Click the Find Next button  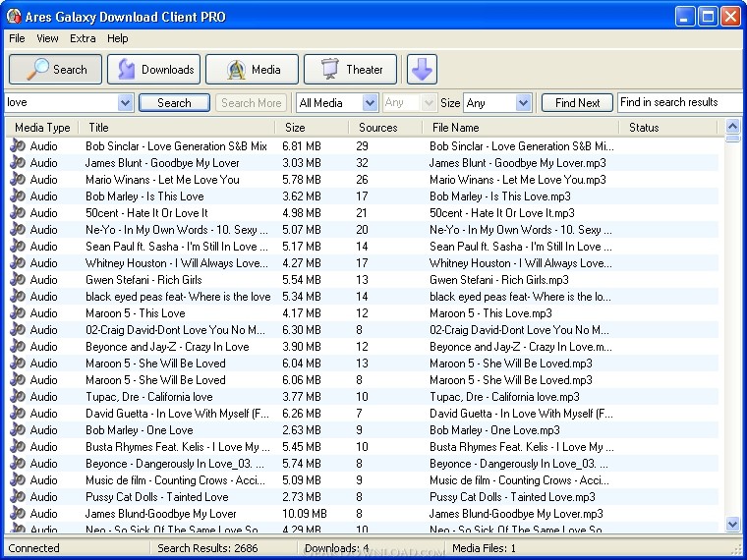577,102
